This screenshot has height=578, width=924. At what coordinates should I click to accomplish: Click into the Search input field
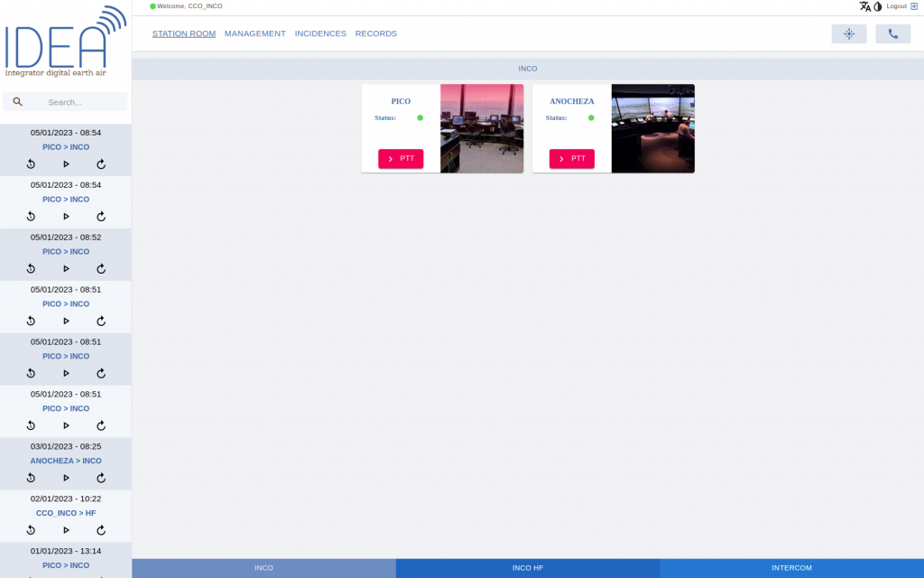(x=77, y=102)
